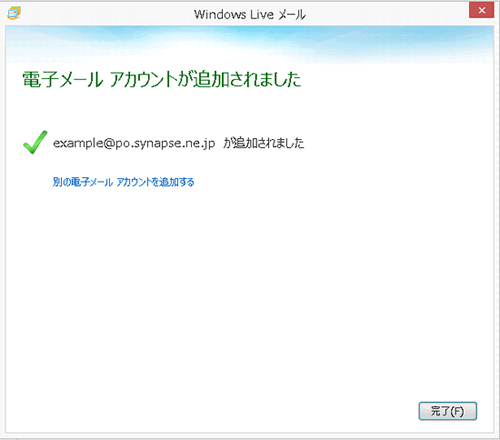This screenshot has height=440, width=500.
Task: Add another email account via blue link
Action: pyautogui.click(x=123, y=182)
